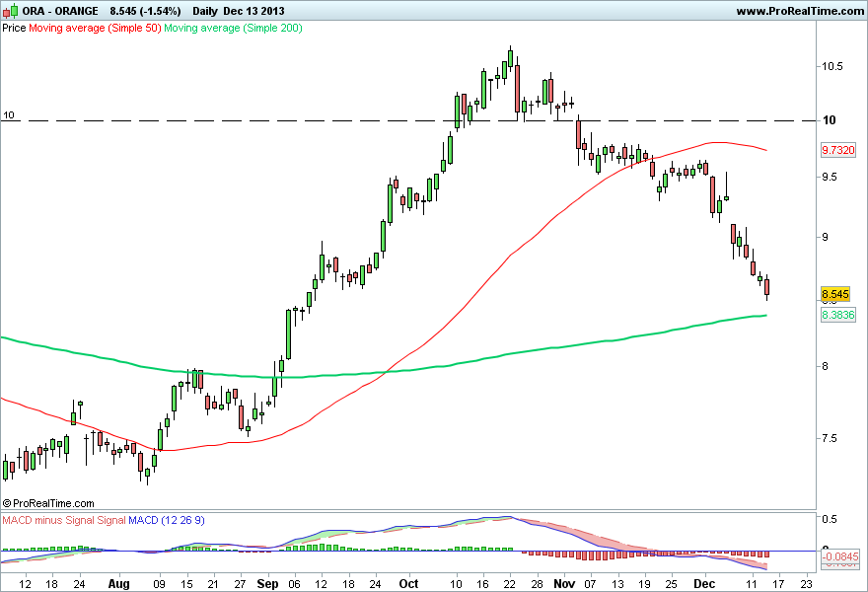Click the Price legend label
Image resolution: width=868 pixels, height=592 pixels.
pyautogui.click(x=14, y=28)
